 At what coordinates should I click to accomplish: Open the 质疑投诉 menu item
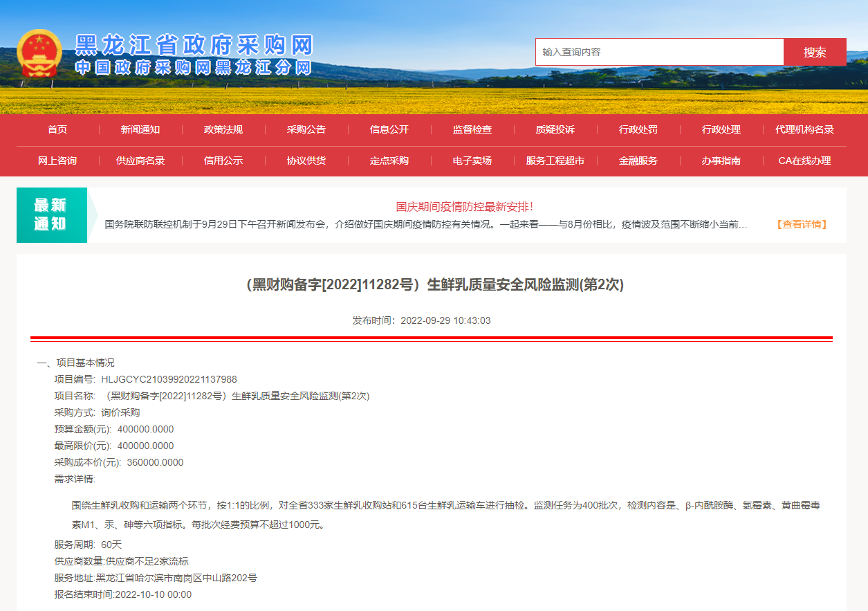coord(555,130)
